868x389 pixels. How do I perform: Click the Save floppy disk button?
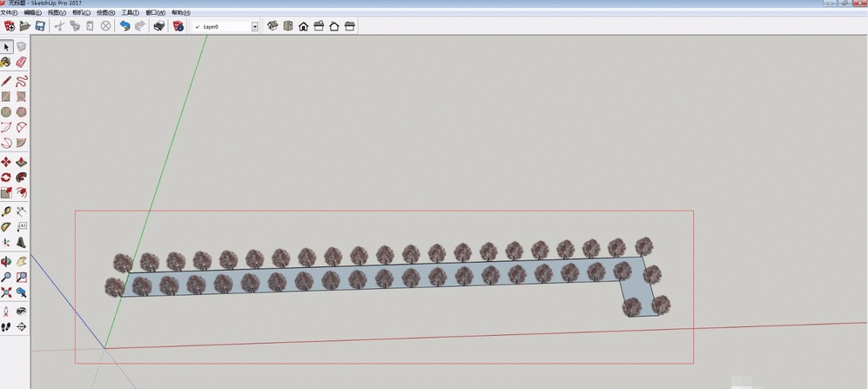click(39, 27)
